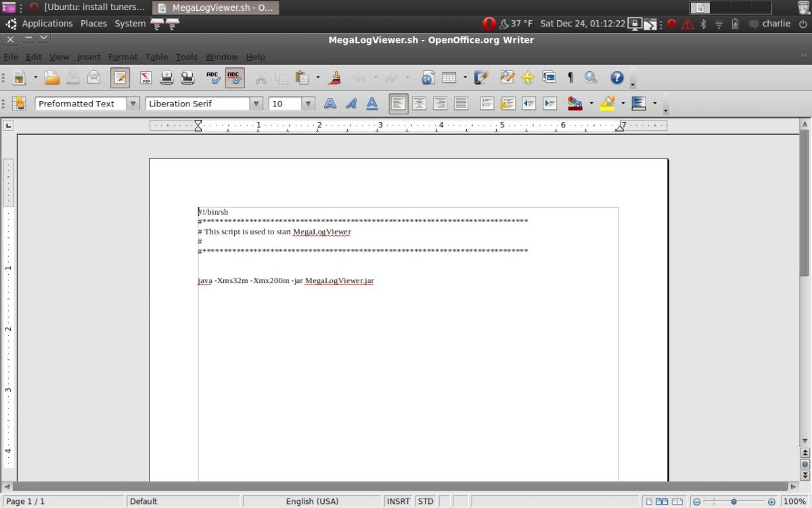Open the Applications menu in top panel
Viewport: 812px width, 508px height.
(47, 24)
